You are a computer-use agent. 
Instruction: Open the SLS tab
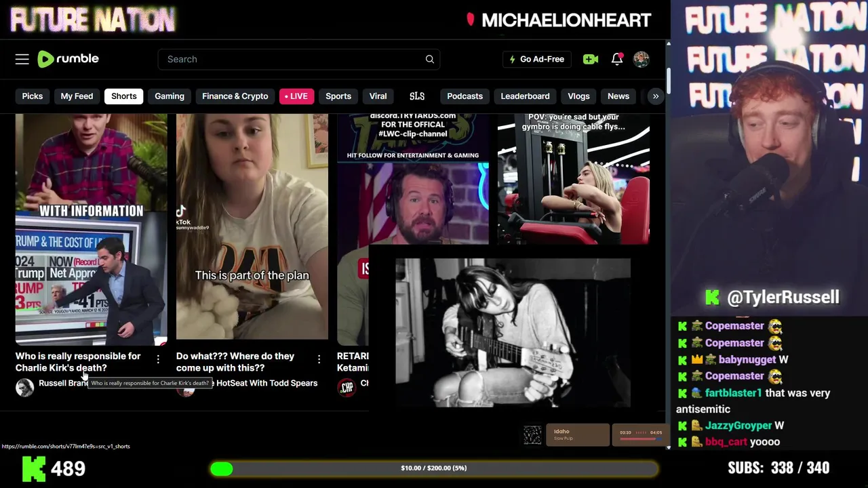point(417,96)
